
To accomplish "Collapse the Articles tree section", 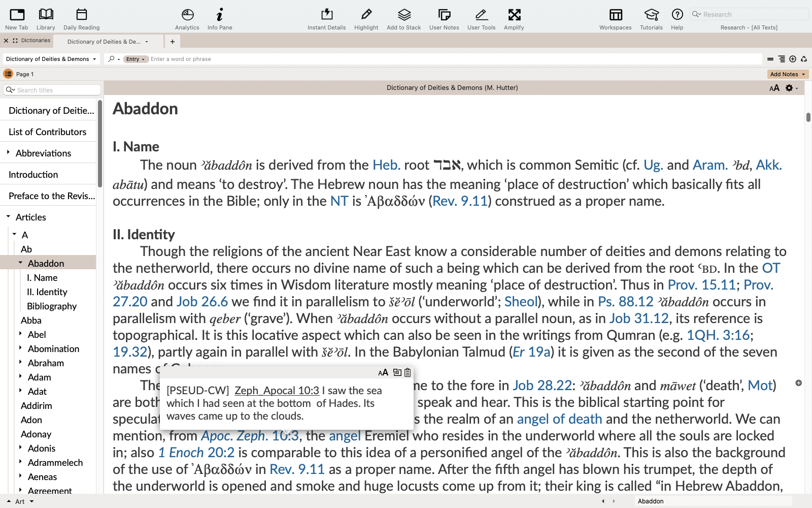I will (x=9, y=217).
